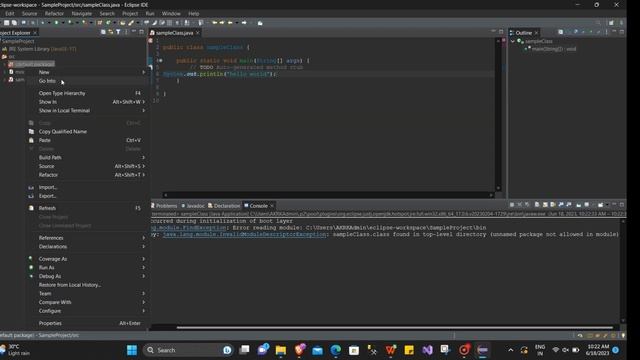
Task: Open the Coverage As submenu
Action: tap(53, 259)
